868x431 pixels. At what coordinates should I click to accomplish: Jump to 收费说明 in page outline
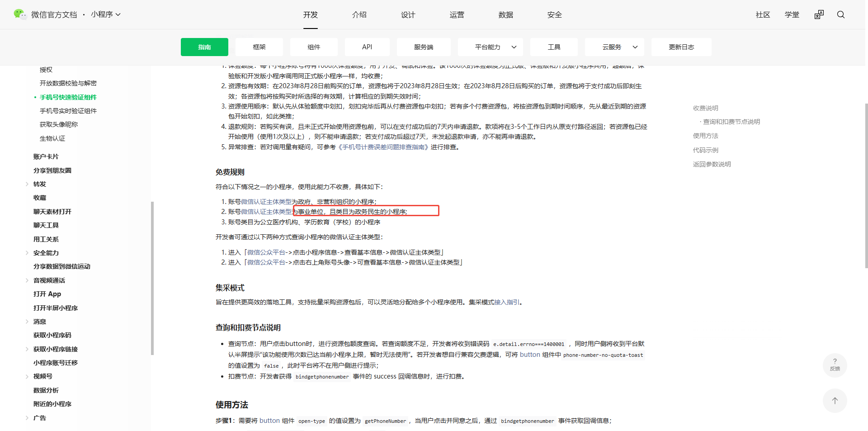tap(706, 108)
